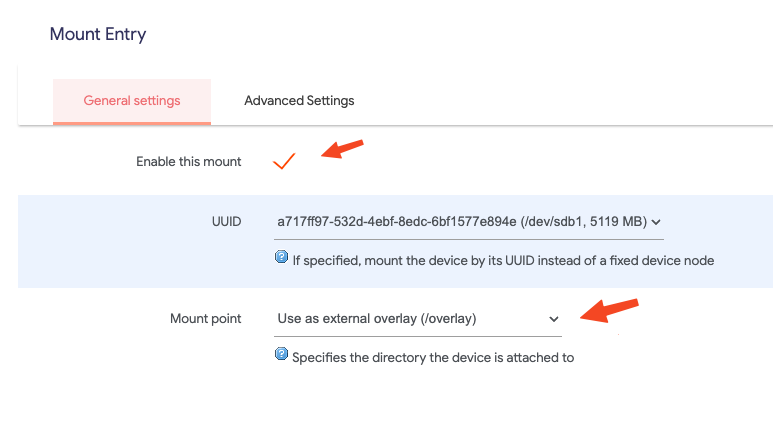Image resolution: width=773 pixels, height=425 pixels.
Task: Click the chevron arrow of the UUID dropdown
Action: pos(657,222)
